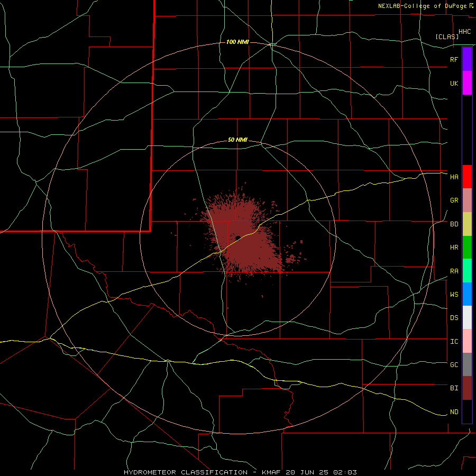Click the 50 NMI range ring label
The image size is (476, 476).
237,140
